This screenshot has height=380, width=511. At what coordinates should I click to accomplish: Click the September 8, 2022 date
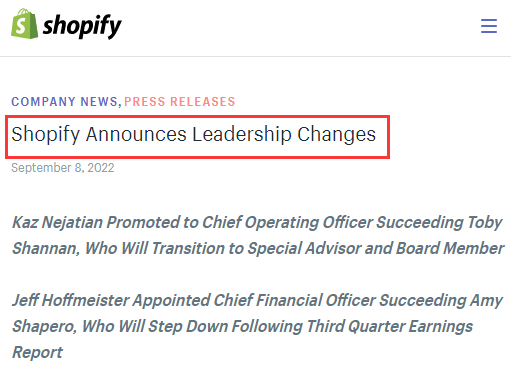(63, 168)
